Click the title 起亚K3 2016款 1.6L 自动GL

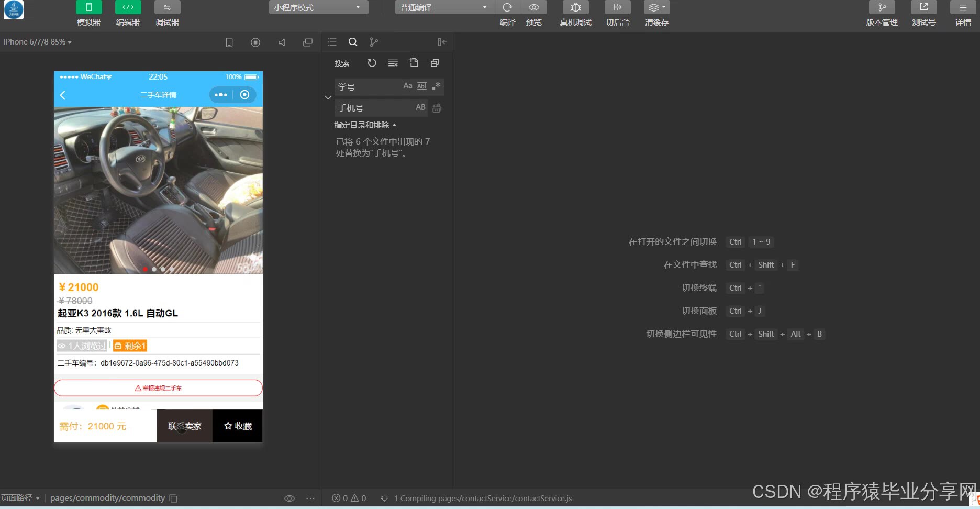point(118,313)
